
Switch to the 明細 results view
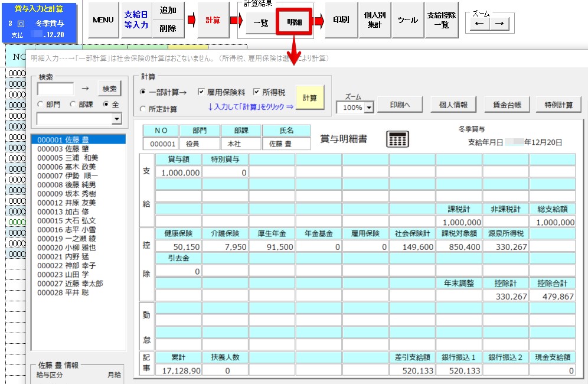294,22
